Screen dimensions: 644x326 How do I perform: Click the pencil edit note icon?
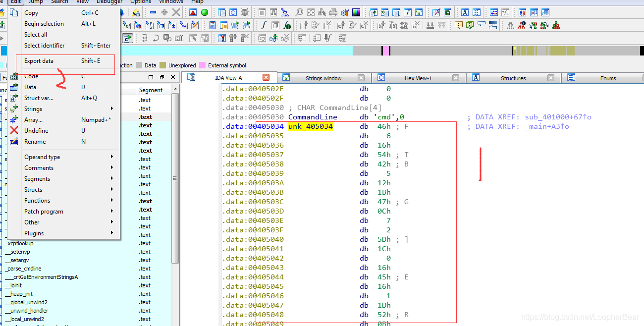pos(195,25)
